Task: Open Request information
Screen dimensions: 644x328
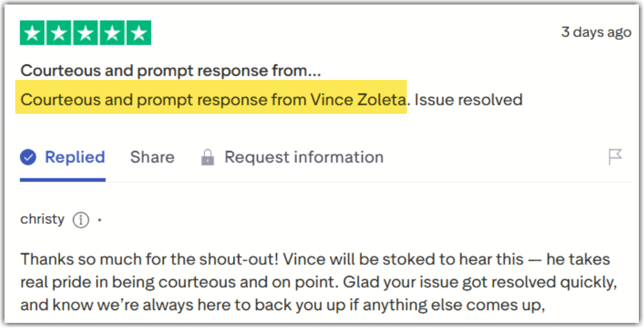Action: pyautogui.click(x=304, y=157)
